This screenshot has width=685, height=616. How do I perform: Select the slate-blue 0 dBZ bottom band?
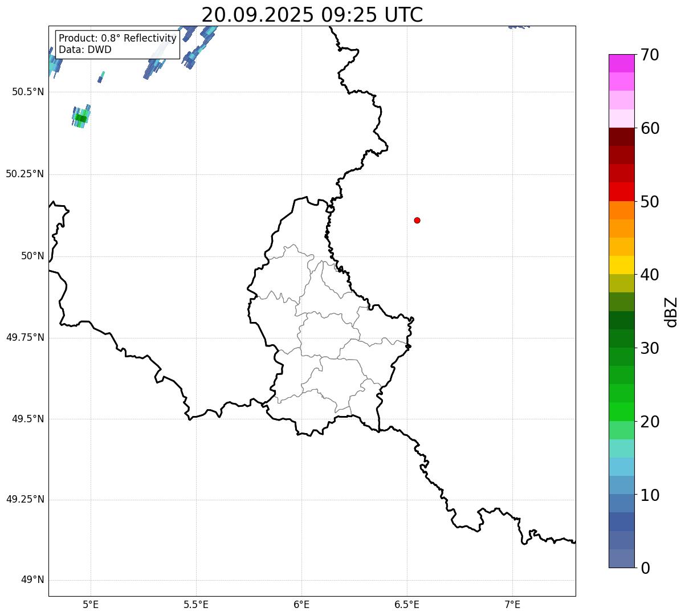point(621,558)
